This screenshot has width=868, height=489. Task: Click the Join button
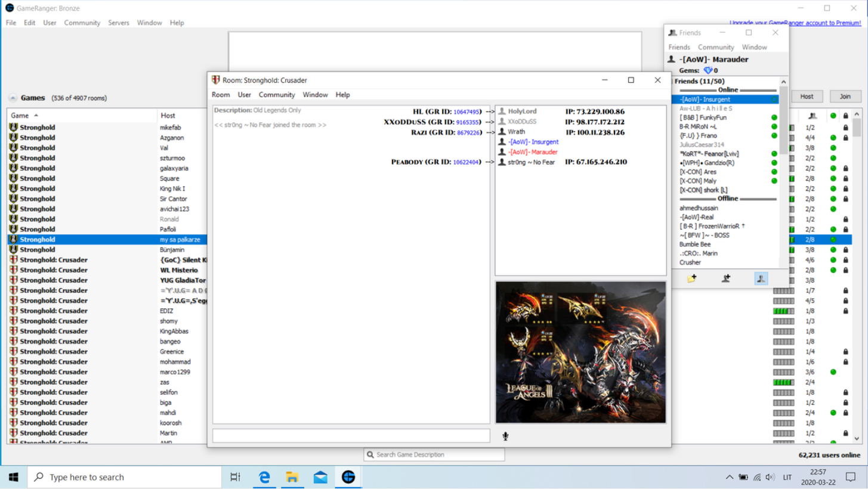click(x=845, y=97)
